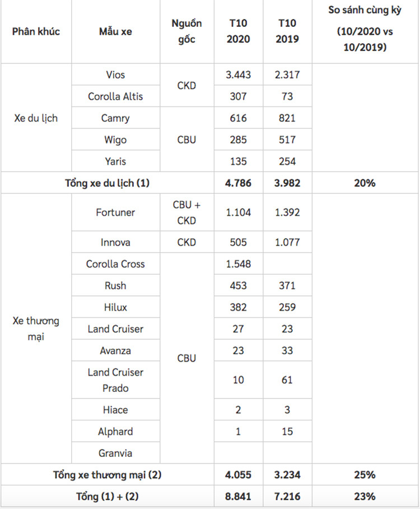Select the Land Cruiser Prado cell

pos(115,380)
